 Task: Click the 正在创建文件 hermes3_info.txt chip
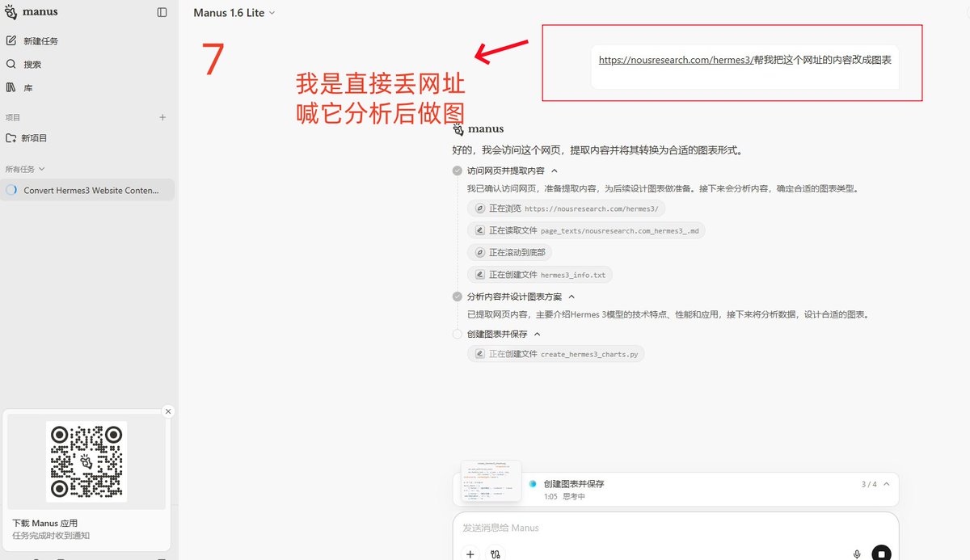(540, 275)
